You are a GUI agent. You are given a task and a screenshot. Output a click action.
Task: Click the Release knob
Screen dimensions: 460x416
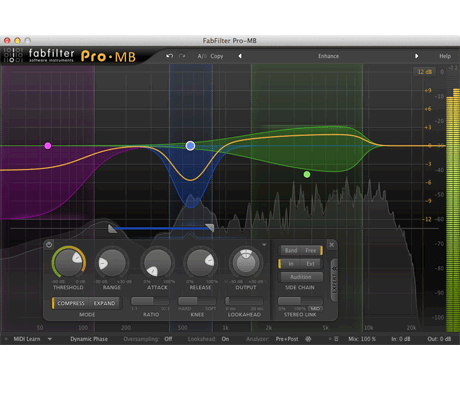point(200,263)
